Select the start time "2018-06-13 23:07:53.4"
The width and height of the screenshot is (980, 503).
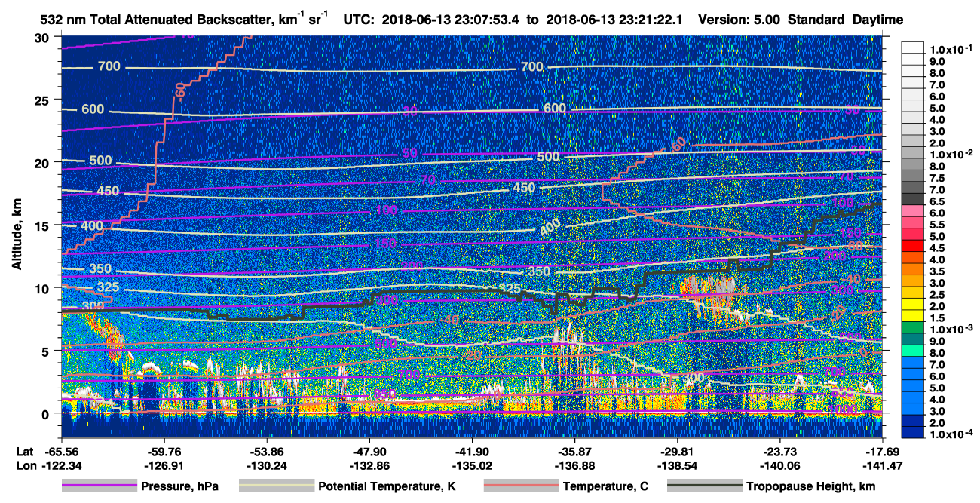[x=452, y=20]
